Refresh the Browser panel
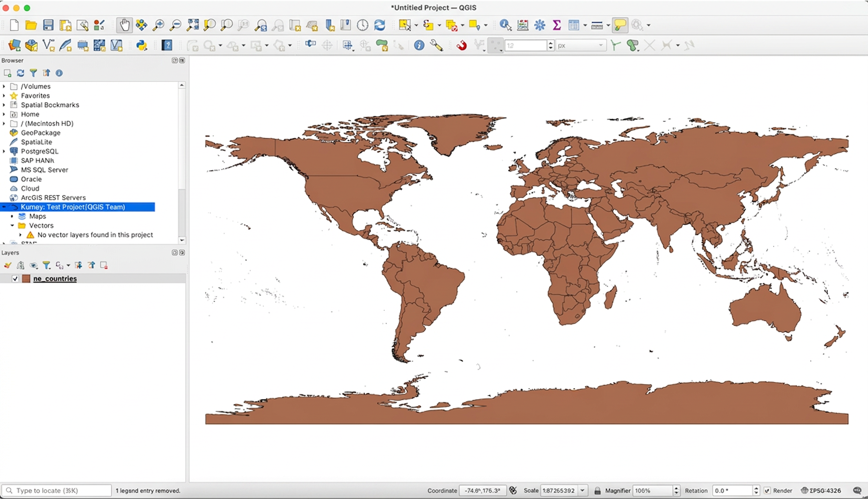 click(20, 73)
